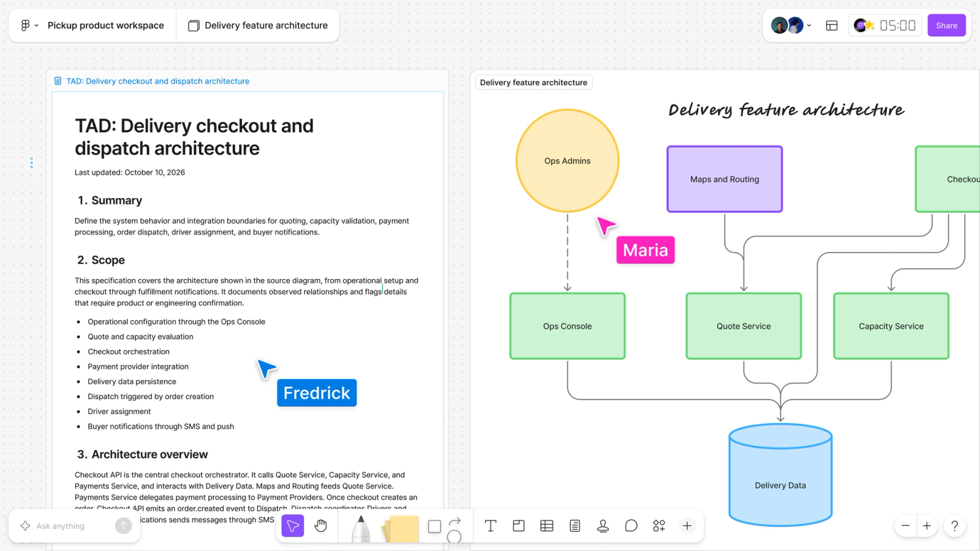Screen dimensions: 980x551
Task: Click the handwritten diagram title text
Action: click(x=786, y=110)
